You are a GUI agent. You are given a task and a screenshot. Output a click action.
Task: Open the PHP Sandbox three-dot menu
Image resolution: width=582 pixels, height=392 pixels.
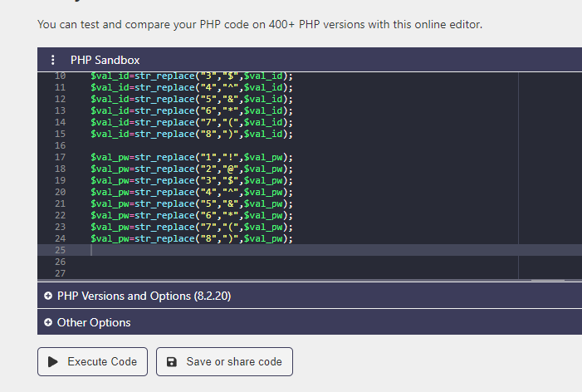click(52, 60)
